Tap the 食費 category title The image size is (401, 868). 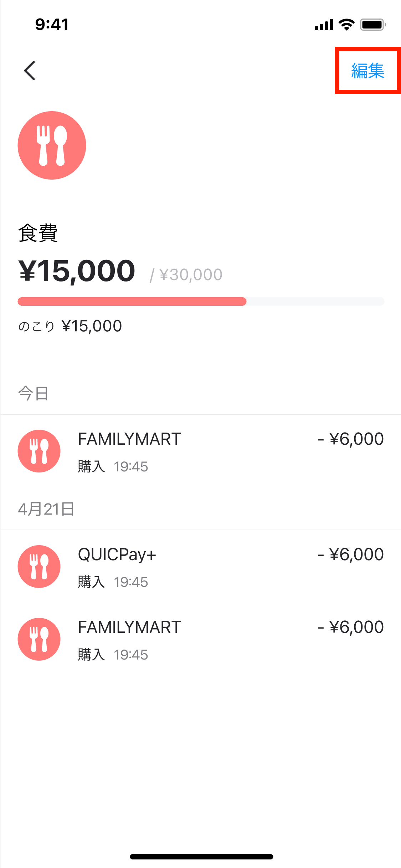[x=38, y=233]
